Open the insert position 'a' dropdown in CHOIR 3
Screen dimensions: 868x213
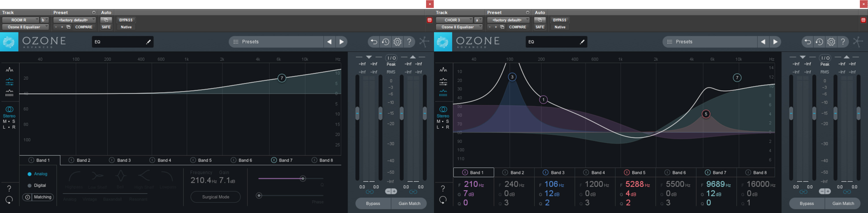coord(478,20)
